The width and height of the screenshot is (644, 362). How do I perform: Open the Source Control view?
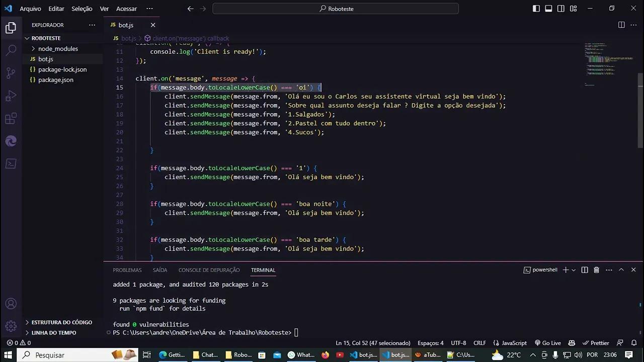11,73
